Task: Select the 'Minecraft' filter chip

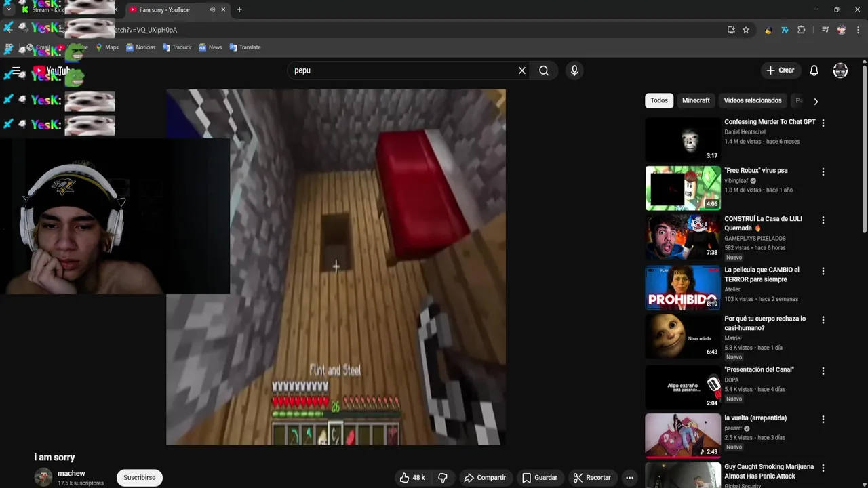Action: click(696, 100)
